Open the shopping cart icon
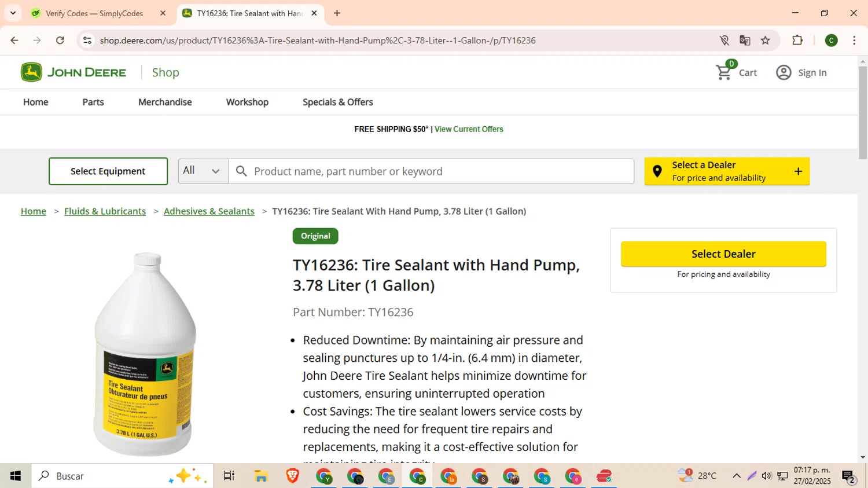Image resolution: width=868 pixels, height=488 pixels. point(724,72)
